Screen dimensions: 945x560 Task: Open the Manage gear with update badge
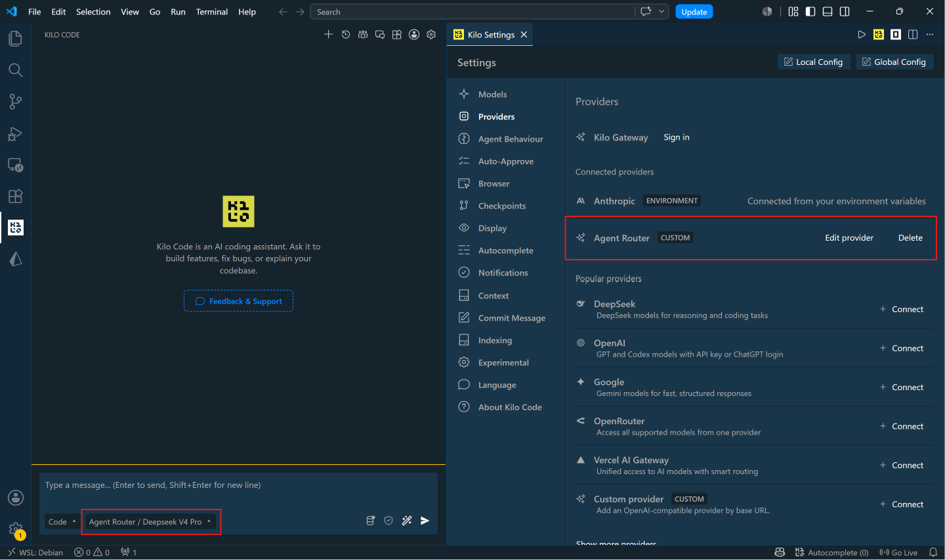(15, 529)
